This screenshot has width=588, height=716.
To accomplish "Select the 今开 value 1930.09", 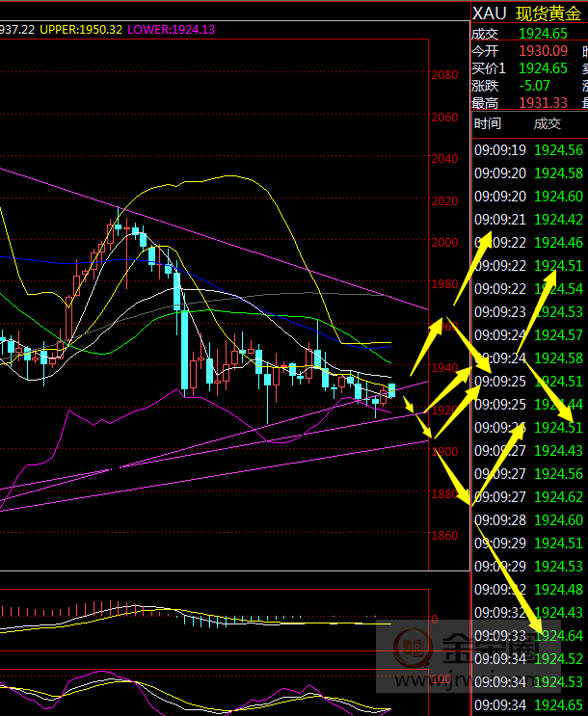I will [x=543, y=50].
